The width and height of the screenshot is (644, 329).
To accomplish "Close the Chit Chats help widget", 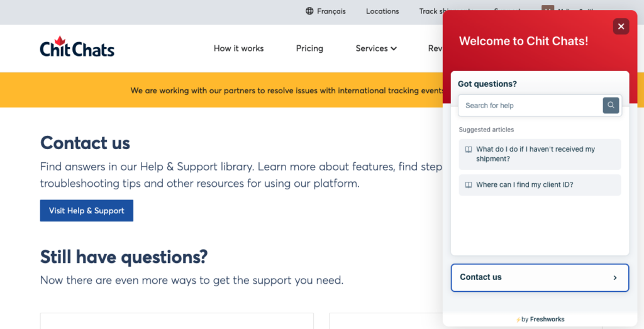I will 621,26.
